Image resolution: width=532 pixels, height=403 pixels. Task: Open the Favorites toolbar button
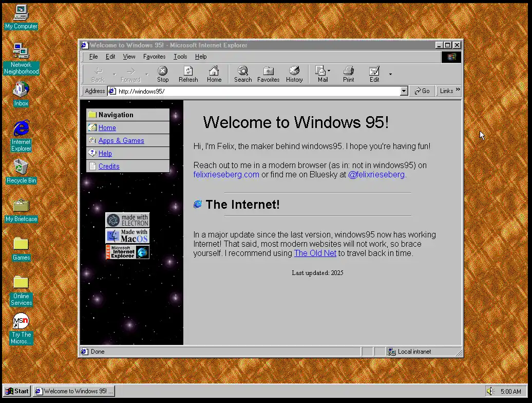(x=269, y=75)
